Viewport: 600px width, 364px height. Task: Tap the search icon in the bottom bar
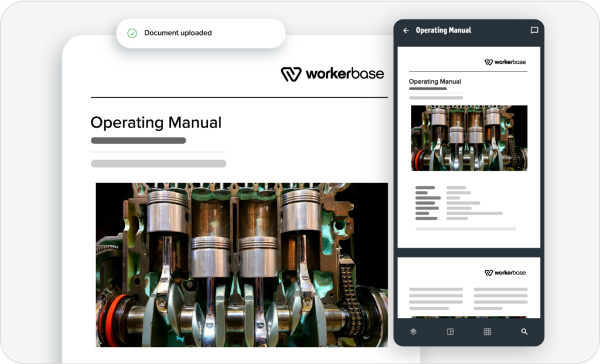tap(523, 331)
